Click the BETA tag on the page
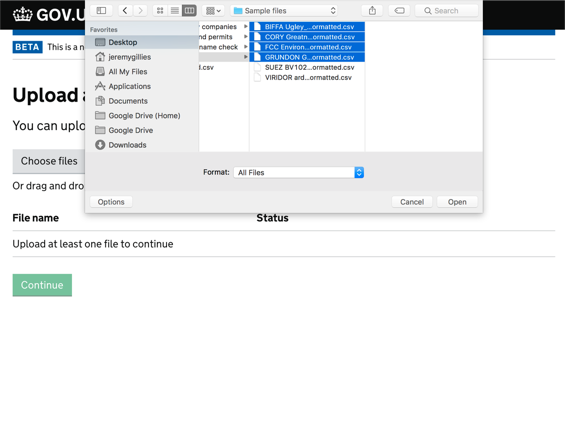 pyautogui.click(x=27, y=47)
